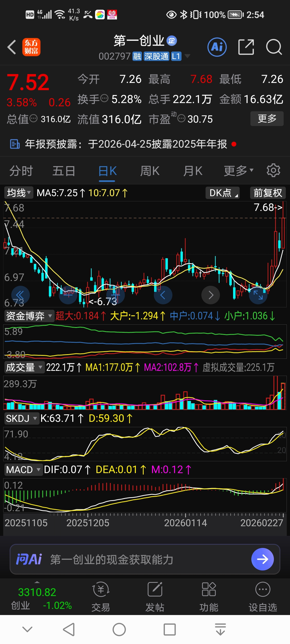Tap K:63.71 SKDJ value
This screenshot has height=644, width=290.
coord(62,418)
